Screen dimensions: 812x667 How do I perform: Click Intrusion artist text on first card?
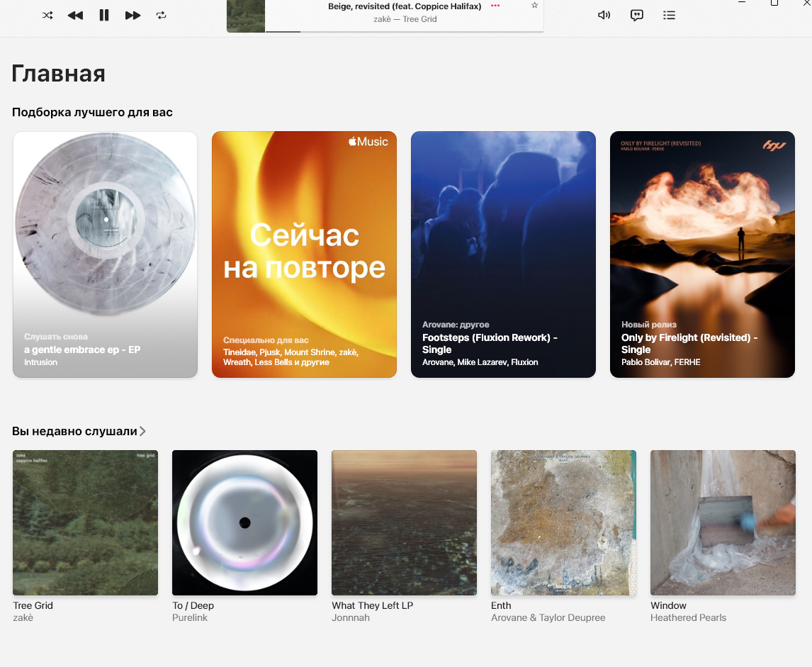(x=41, y=362)
